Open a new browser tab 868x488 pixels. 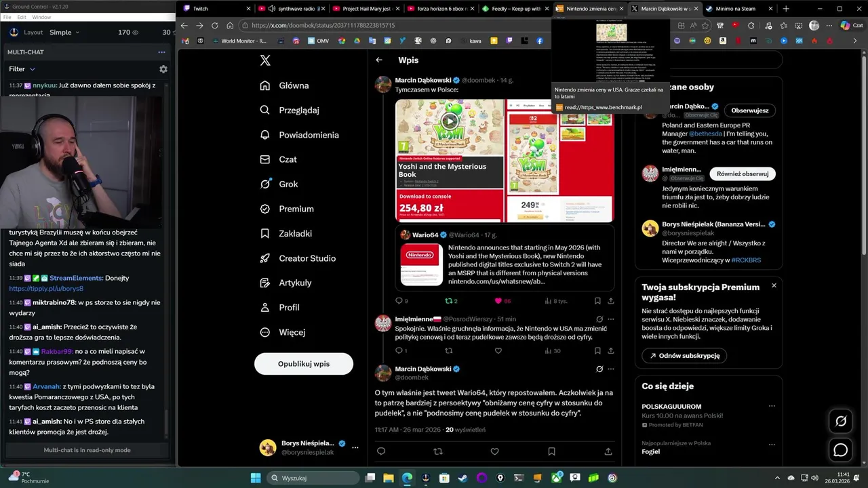(x=786, y=9)
